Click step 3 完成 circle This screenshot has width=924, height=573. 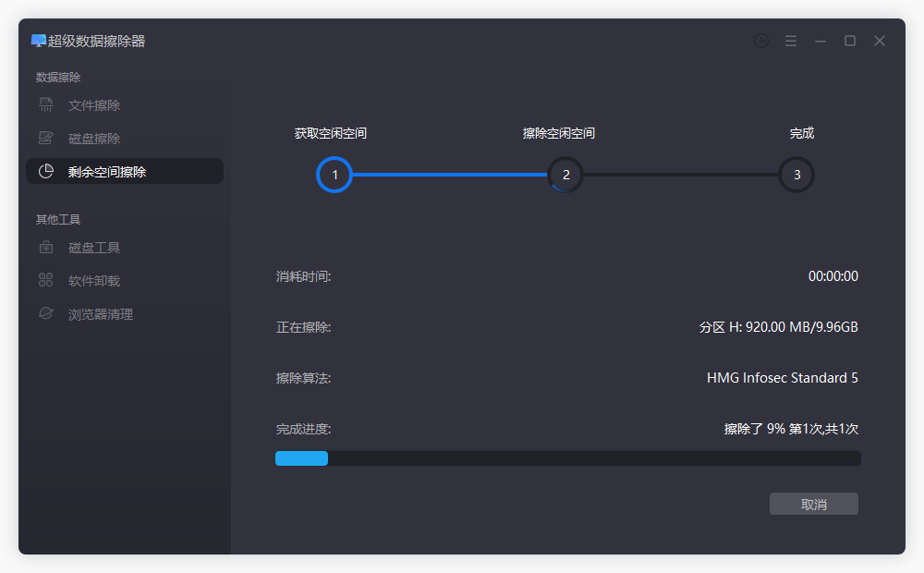coord(796,175)
